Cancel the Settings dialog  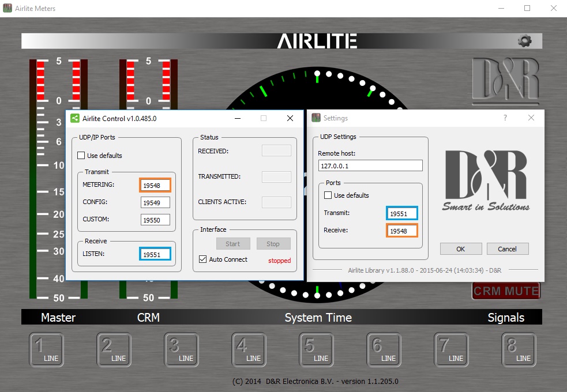508,249
